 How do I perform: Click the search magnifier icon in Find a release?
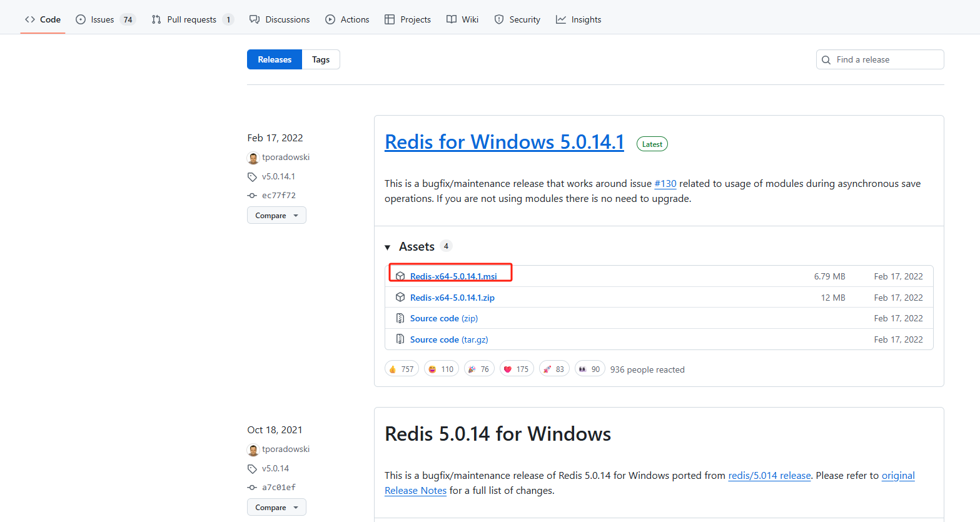[x=826, y=60]
